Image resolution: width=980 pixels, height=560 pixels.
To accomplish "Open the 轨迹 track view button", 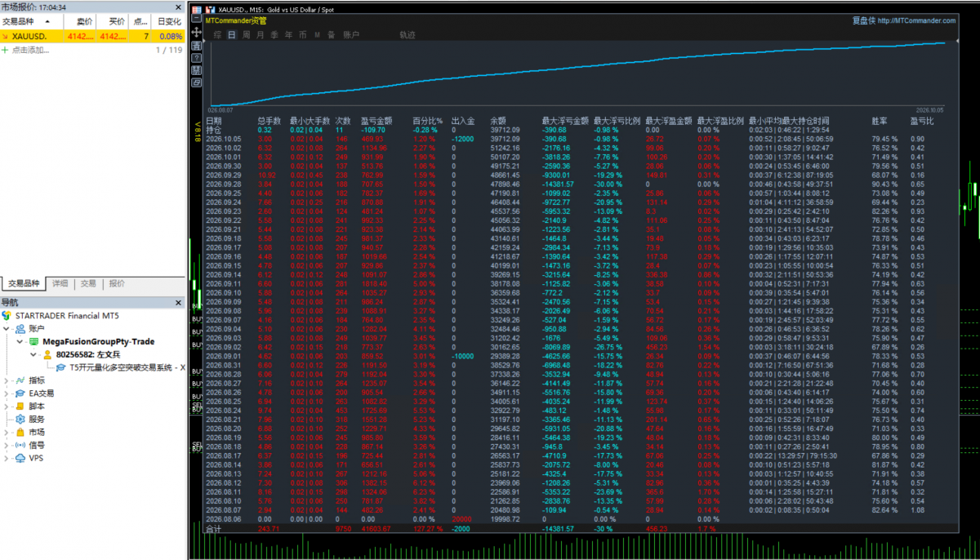I will point(408,35).
